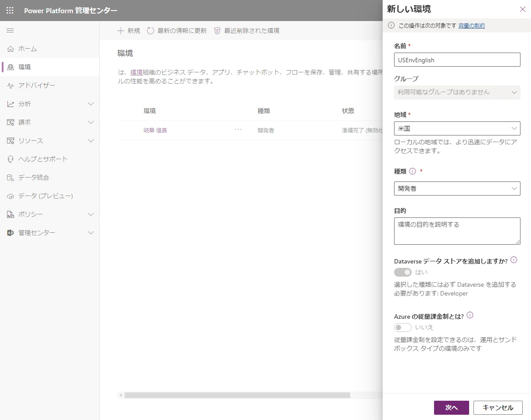The height and width of the screenshot is (420, 531).
Task: Expand the 管理センター menu chevron
Action: click(91, 233)
